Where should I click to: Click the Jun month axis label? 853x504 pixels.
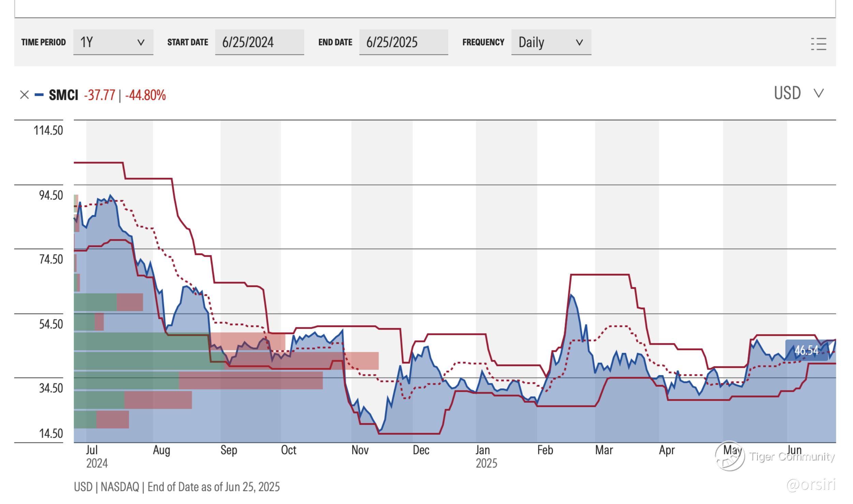tap(794, 450)
